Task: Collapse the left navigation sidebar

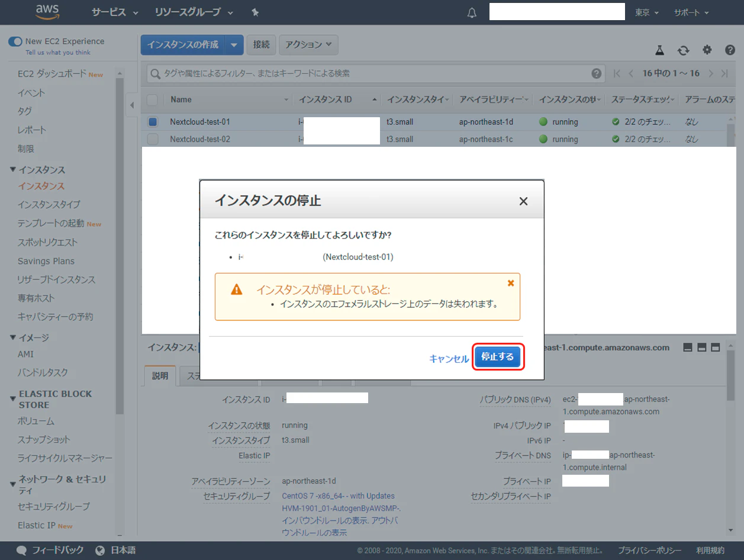Action: tap(132, 105)
